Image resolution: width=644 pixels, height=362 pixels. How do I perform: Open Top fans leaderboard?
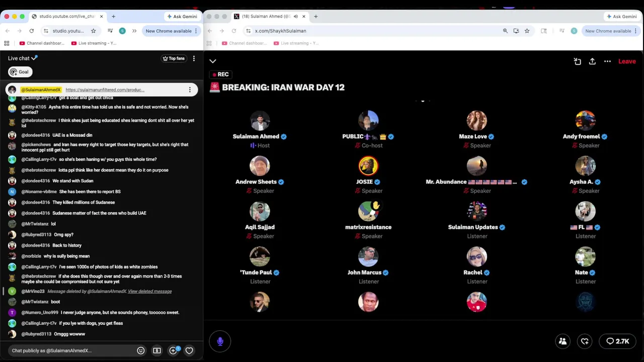pyautogui.click(x=174, y=58)
